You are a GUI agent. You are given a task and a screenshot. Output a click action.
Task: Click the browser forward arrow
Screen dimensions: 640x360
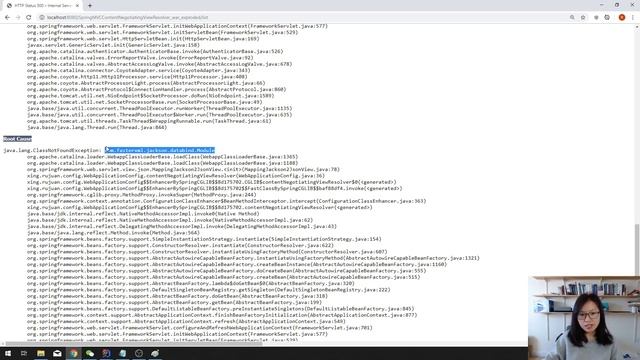18,18
